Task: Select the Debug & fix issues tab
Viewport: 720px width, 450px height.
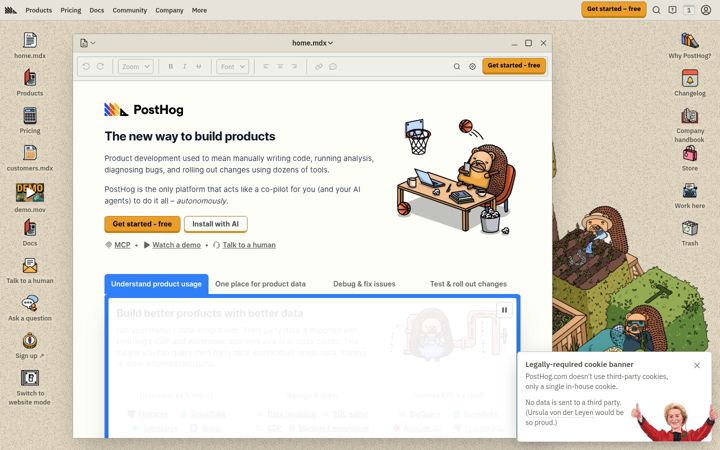Action: [364, 284]
